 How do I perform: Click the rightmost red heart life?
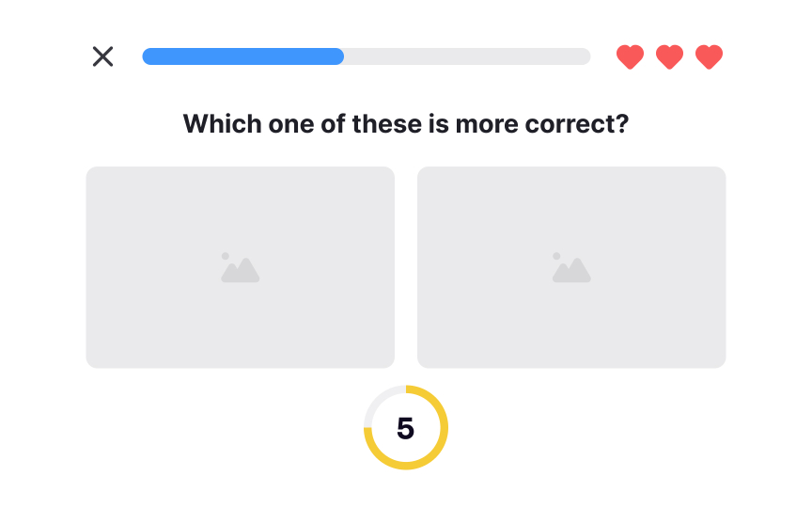pyautogui.click(x=709, y=57)
